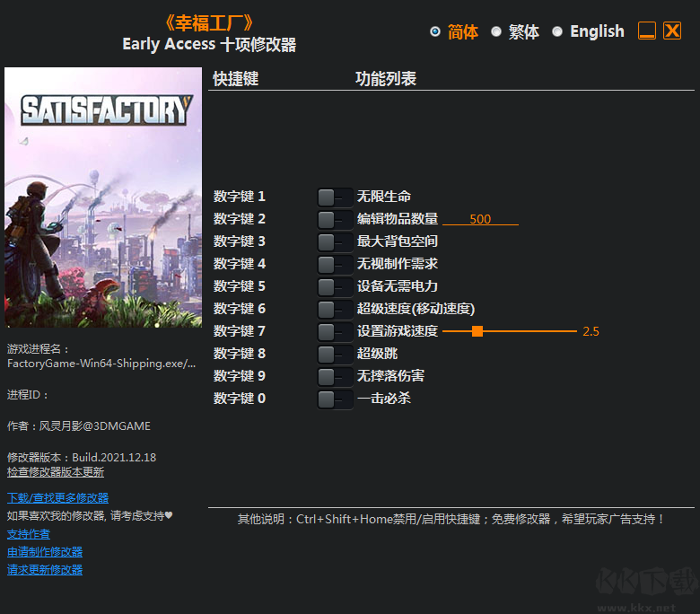
Task: Click hotkey text 数字键 3
Action: click(x=240, y=241)
